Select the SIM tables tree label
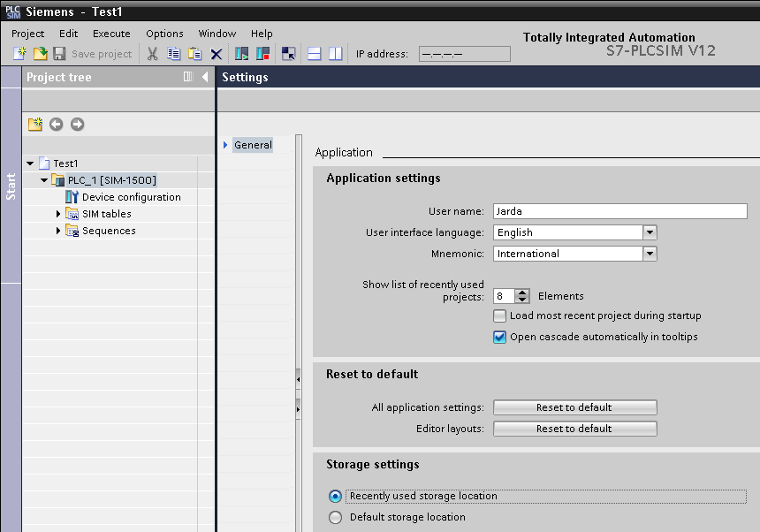Image resolution: width=760 pixels, height=532 pixels. coord(107,214)
